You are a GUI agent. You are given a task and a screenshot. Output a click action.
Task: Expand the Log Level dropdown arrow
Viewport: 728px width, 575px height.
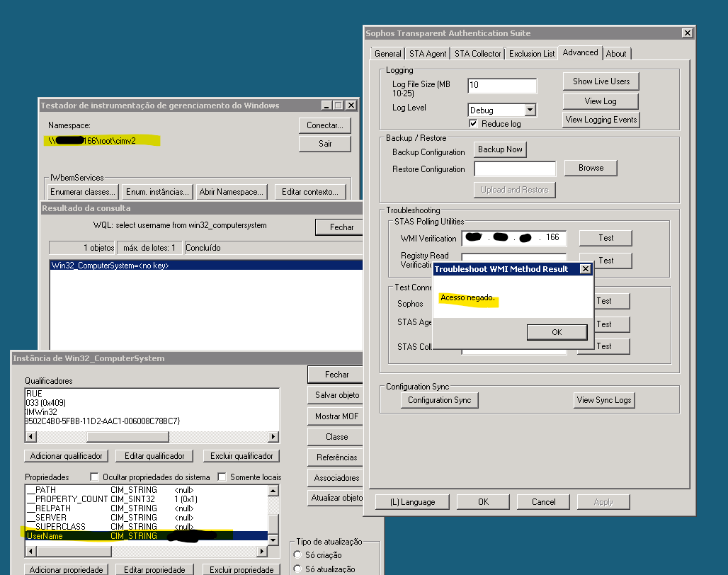(530, 110)
